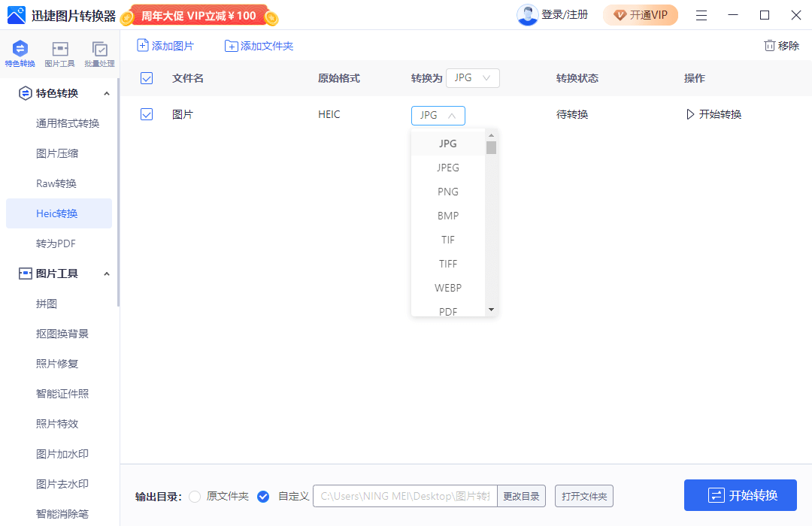The width and height of the screenshot is (812, 526).
Task: Select Heic转换 in sidebar
Action: pyautogui.click(x=59, y=213)
